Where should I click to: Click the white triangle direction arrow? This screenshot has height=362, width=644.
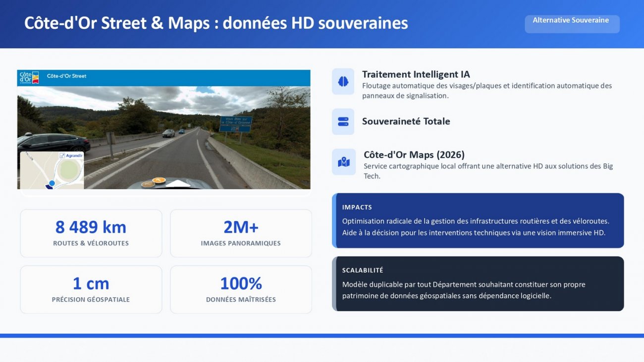tap(177, 184)
